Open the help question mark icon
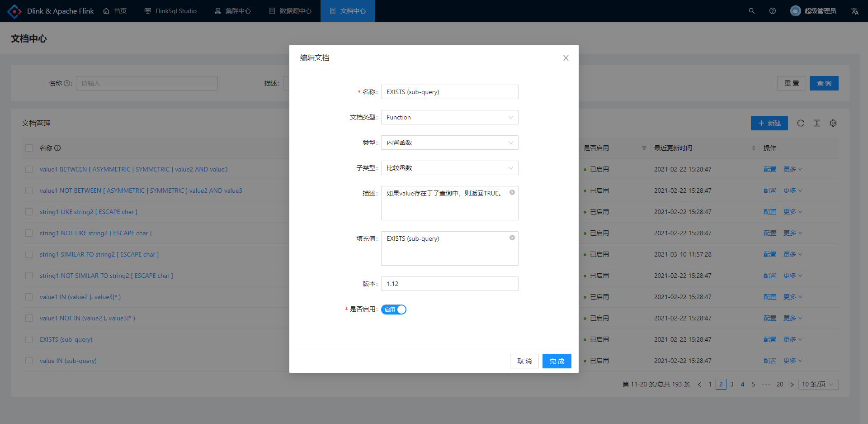 pyautogui.click(x=773, y=11)
